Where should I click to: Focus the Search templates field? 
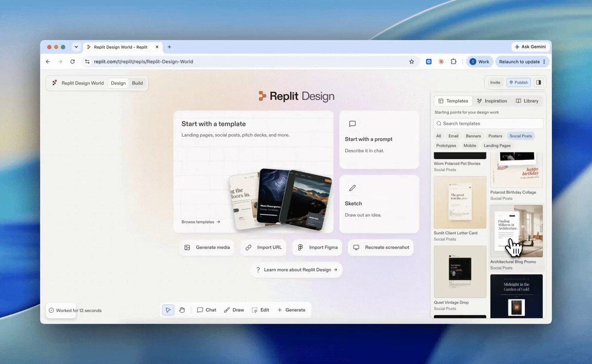pos(488,123)
